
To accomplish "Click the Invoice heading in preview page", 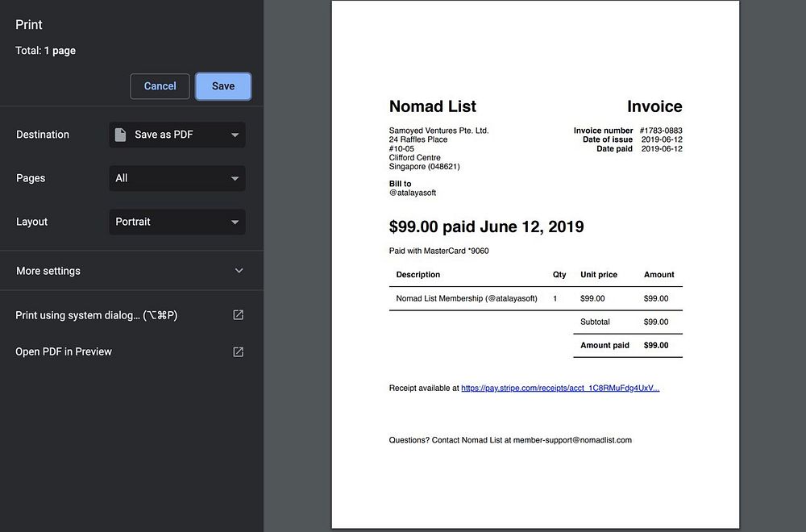I will (x=654, y=106).
